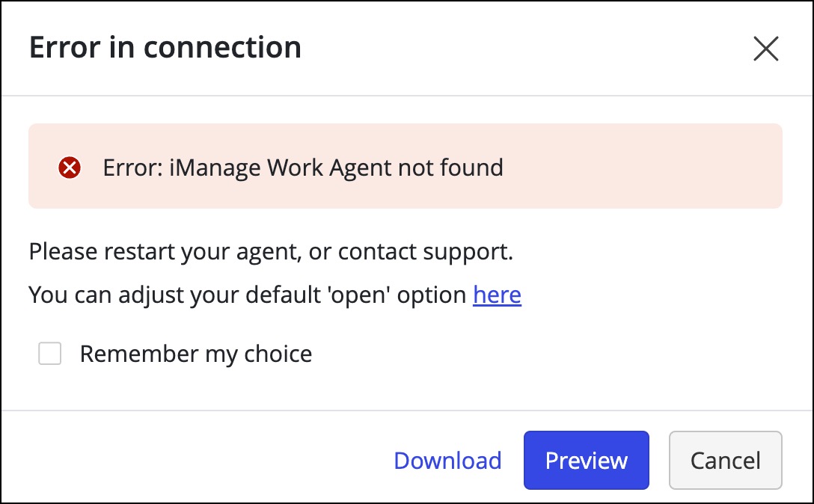Open the 'here' settings link

tap(497, 295)
